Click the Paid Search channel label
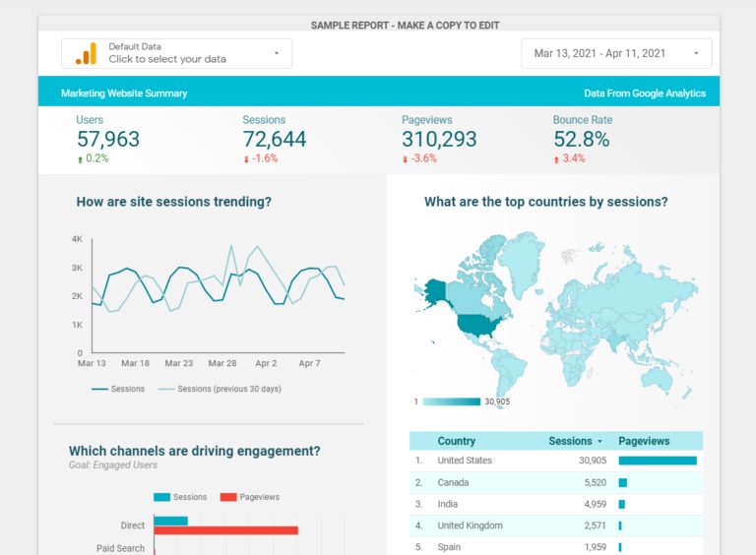756x555 pixels. coord(120,548)
